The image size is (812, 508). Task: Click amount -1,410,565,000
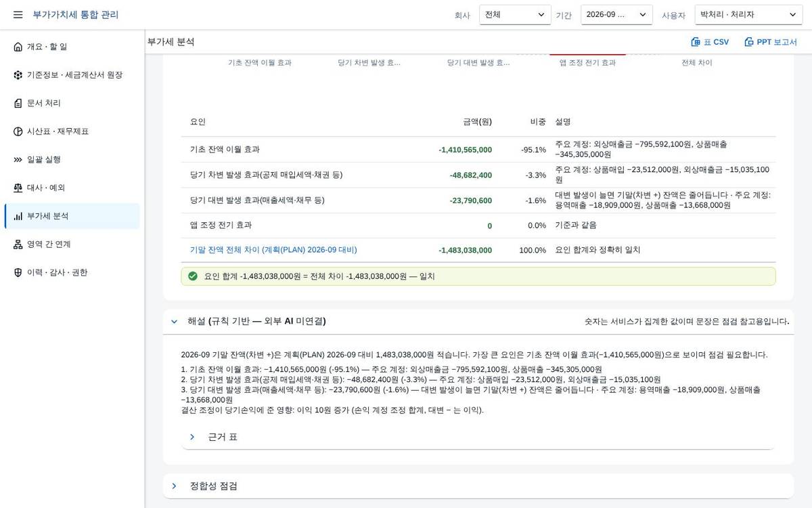[465, 150]
